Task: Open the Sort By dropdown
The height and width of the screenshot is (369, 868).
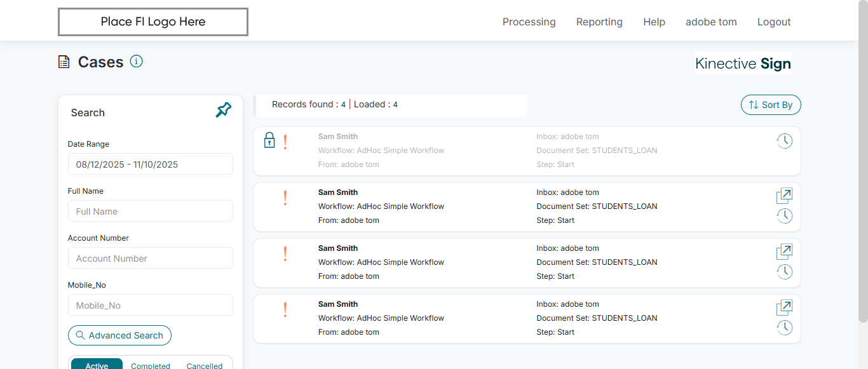Action: coord(771,105)
